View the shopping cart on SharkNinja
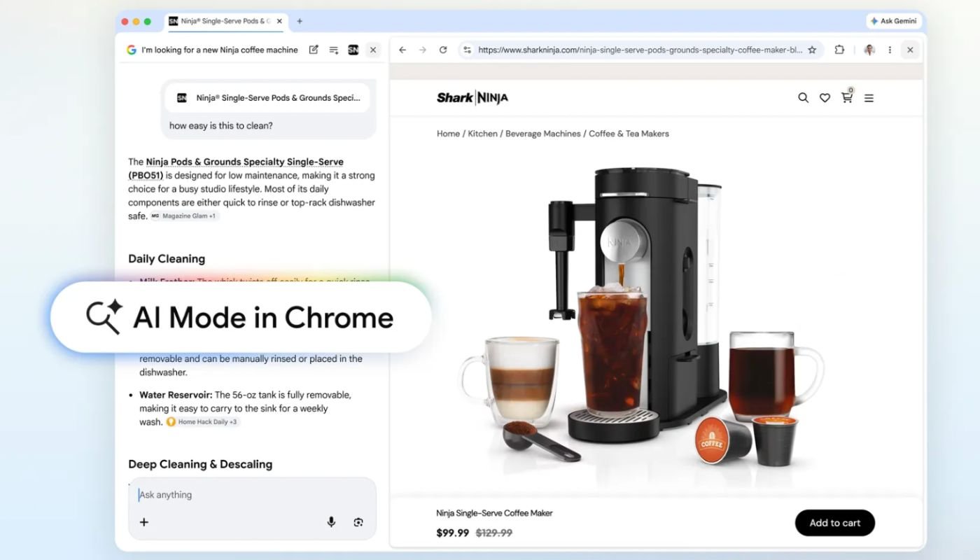Image resolution: width=980 pixels, height=560 pixels. pyautogui.click(x=846, y=98)
